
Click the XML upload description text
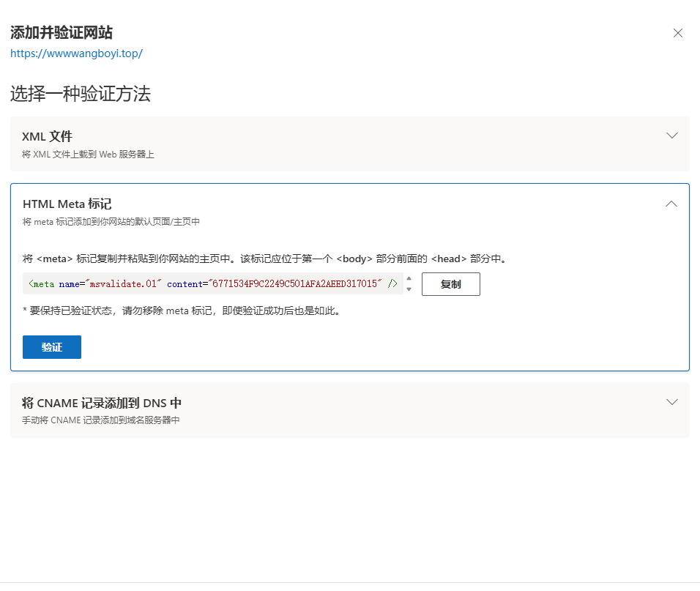[x=88, y=155]
